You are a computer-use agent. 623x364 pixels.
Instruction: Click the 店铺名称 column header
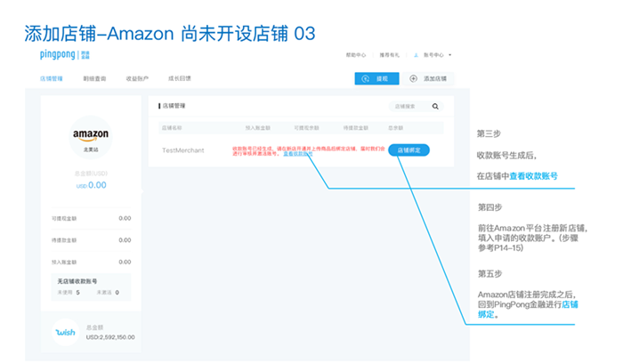coord(172,128)
